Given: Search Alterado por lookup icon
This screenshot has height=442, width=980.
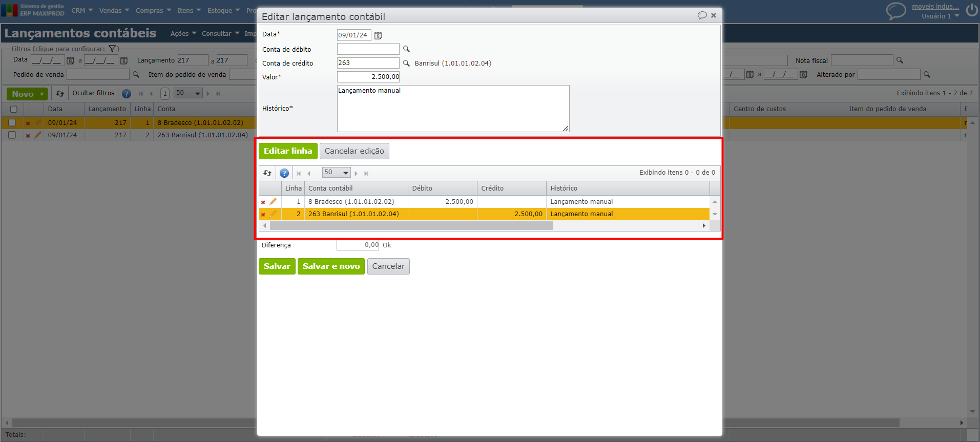Looking at the screenshot, I should click(927, 75).
